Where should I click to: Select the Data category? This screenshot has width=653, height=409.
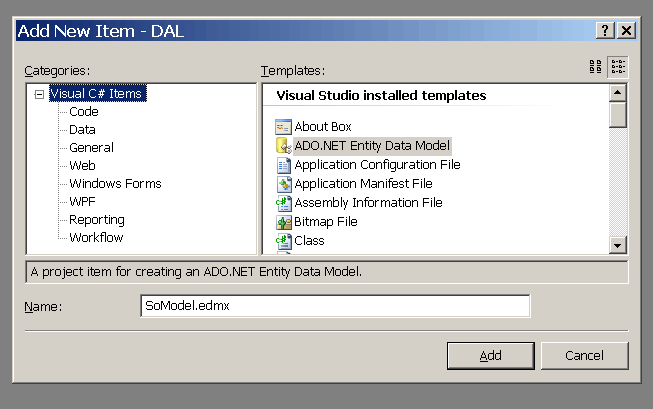[x=82, y=130]
